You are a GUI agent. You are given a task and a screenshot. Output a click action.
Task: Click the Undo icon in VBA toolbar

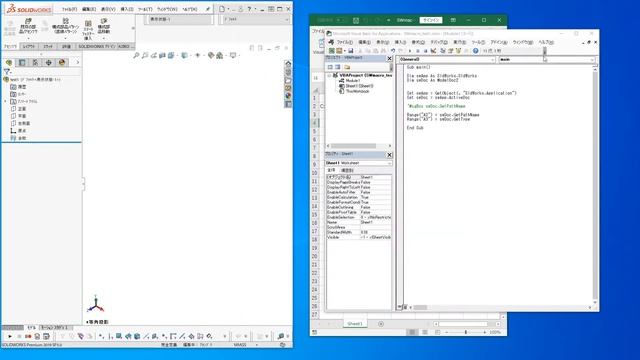click(393, 51)
